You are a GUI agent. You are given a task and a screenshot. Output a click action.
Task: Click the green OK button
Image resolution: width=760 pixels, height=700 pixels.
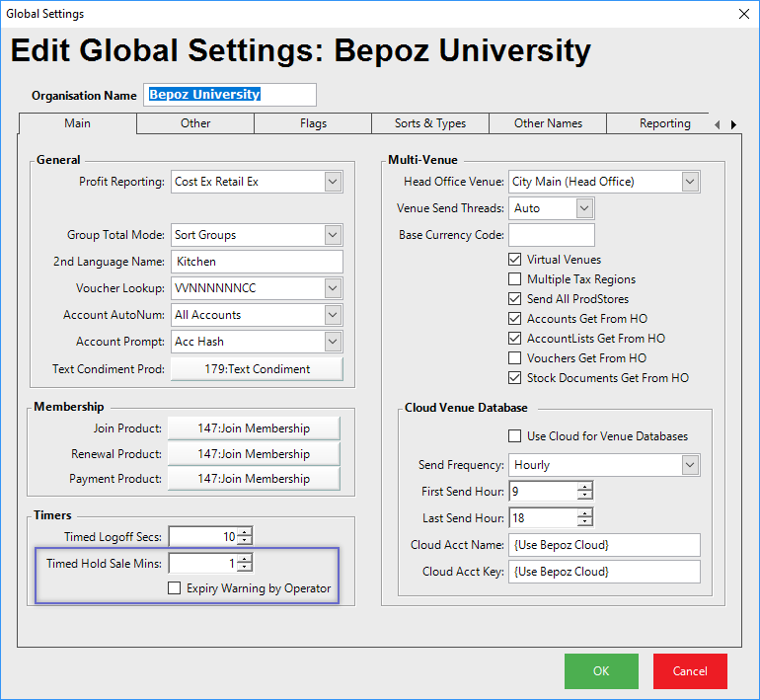pyautogui.click(x=601, y=671)
